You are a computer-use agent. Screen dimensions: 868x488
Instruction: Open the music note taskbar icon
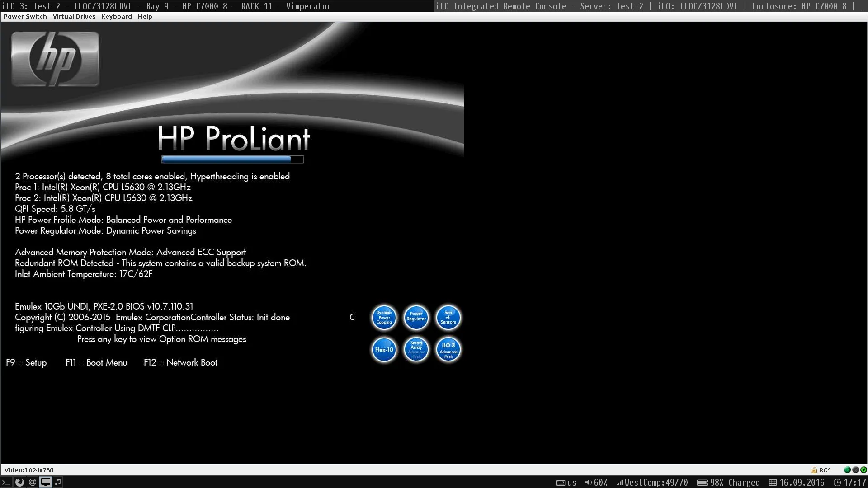58,482
